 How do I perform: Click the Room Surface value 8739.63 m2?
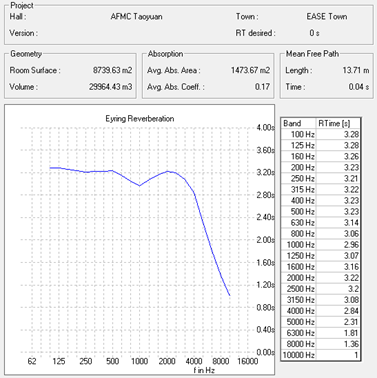tap(112, 70)
